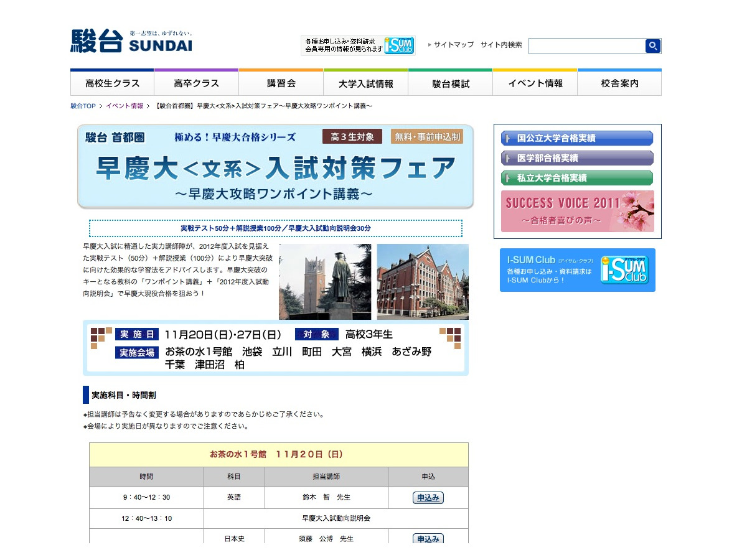Open the 高校生クラス menu tab

(112, 83)
